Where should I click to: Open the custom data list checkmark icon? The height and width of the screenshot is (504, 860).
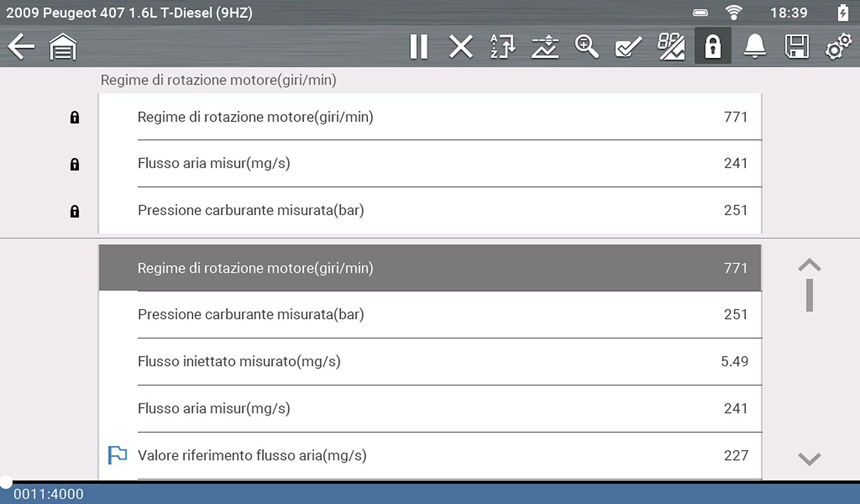click(x=628, y=46)
